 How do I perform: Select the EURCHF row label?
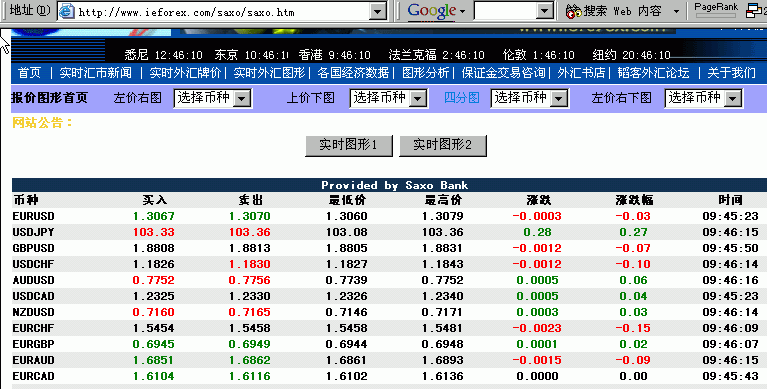[33, 328]
